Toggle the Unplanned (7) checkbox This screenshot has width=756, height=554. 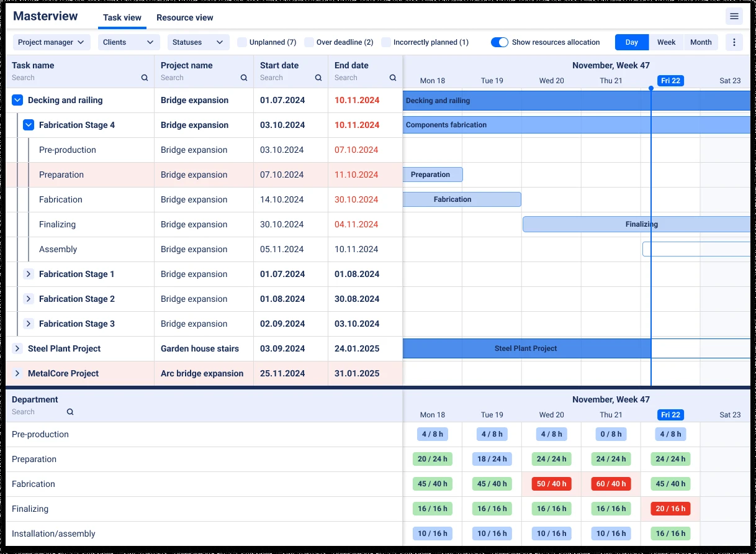242,42
